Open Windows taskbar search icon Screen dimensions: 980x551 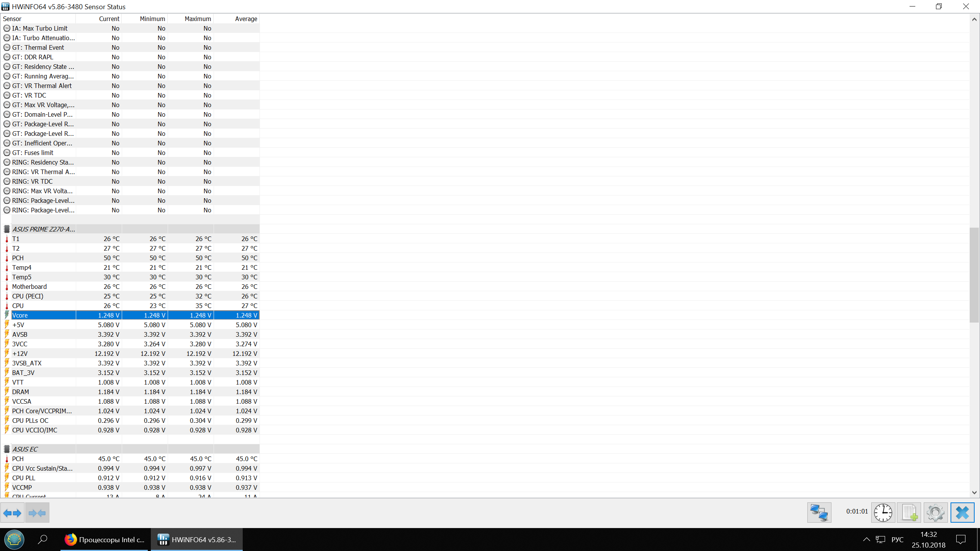tap(42, 540)
